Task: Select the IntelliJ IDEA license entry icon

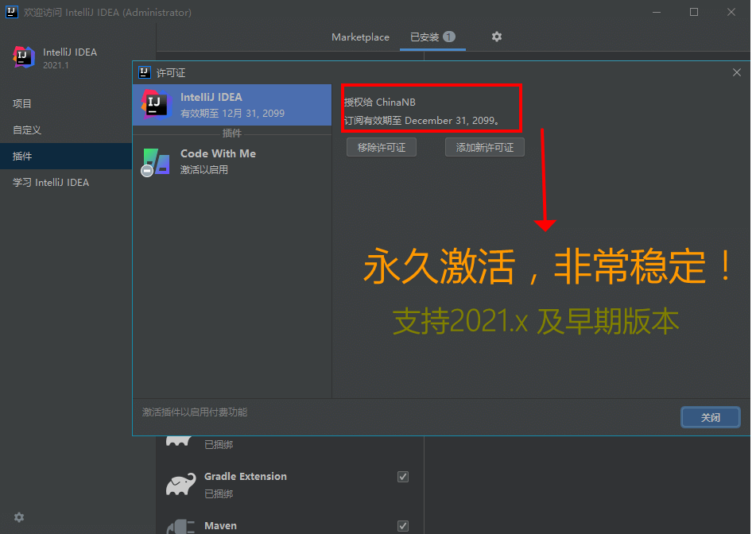Action: click(155, 104)
